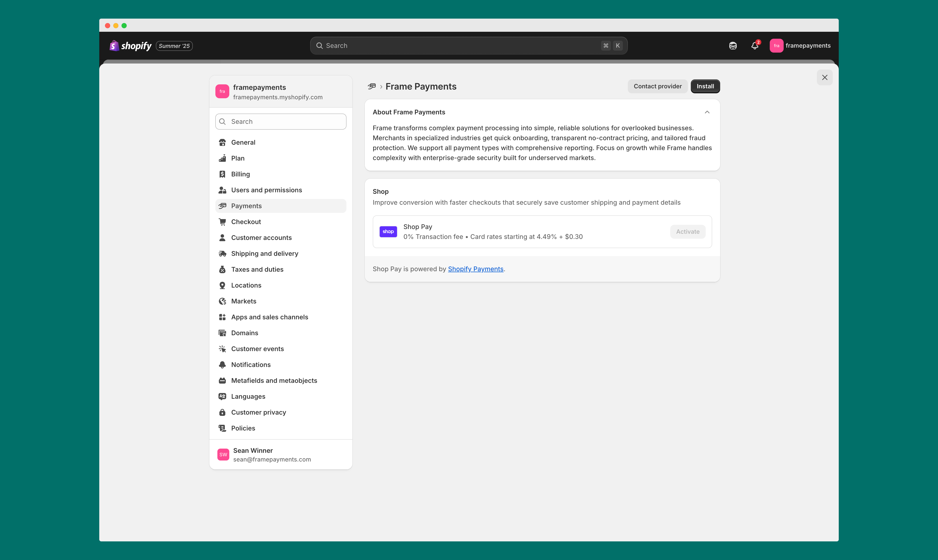Click the Domains icon in sidebar
938x560 pixels.
(222, 333)
